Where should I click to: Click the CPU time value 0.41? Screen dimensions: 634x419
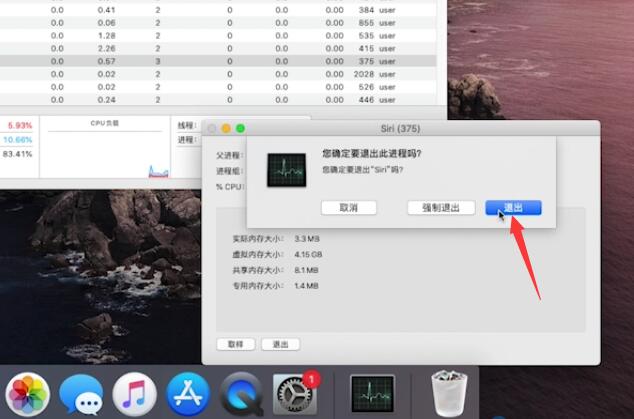point(106,10)
